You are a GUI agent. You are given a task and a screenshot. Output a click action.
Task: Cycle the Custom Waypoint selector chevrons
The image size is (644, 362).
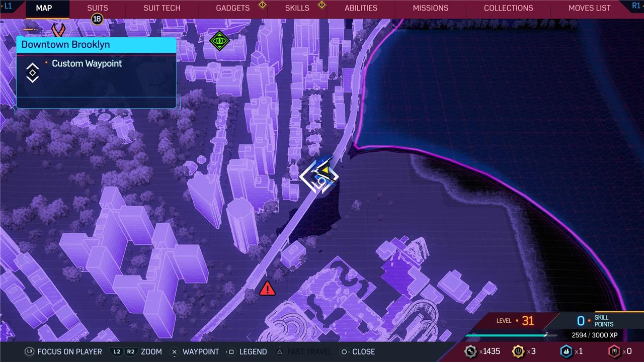32,72
